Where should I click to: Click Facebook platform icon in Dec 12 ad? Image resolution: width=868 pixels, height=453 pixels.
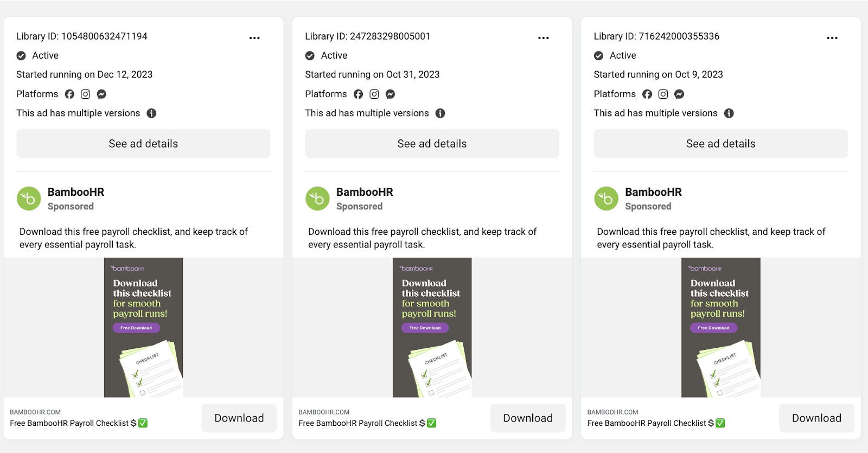click(x=69, y=94)
